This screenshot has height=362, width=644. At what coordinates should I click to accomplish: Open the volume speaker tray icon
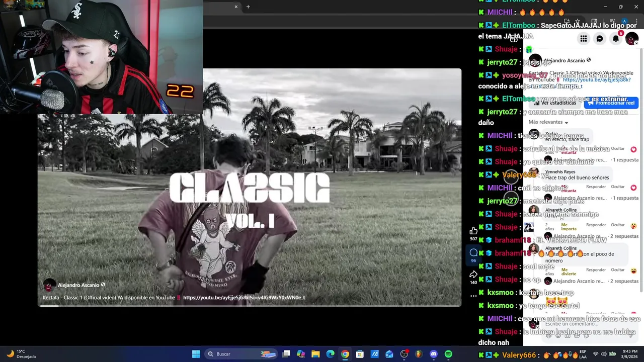tap(604, 354)
